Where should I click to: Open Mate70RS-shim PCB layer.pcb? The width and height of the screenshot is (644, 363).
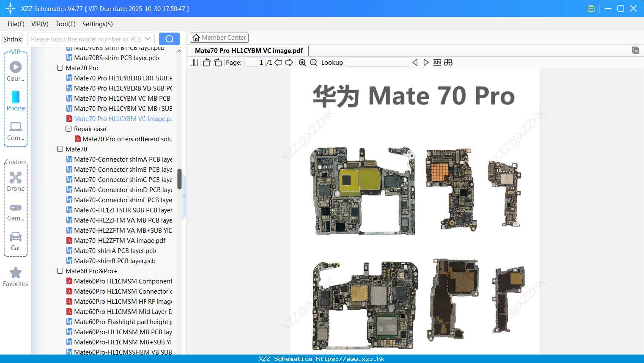(112, 58)
